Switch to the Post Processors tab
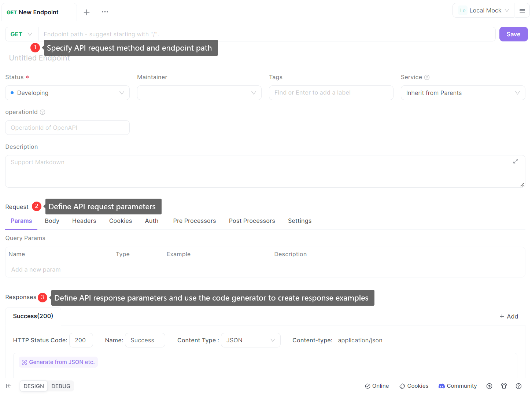The image size is (532, 394). 252,221
